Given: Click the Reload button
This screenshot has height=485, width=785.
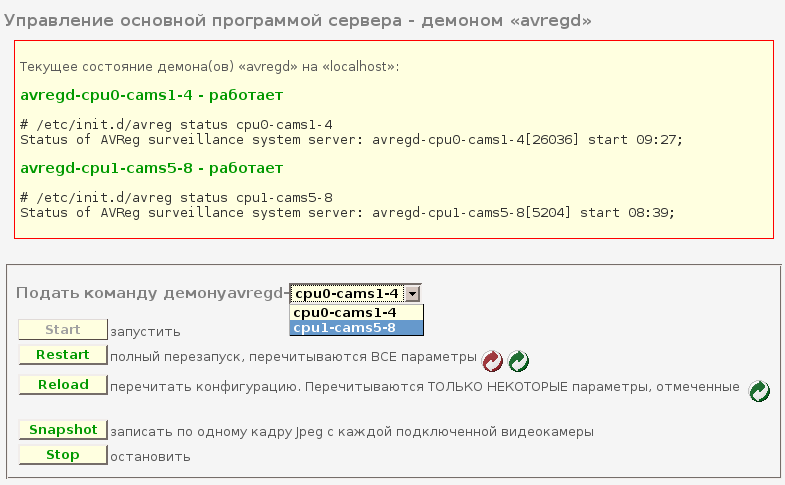Looking at the screenshot, I should [63, 384].
